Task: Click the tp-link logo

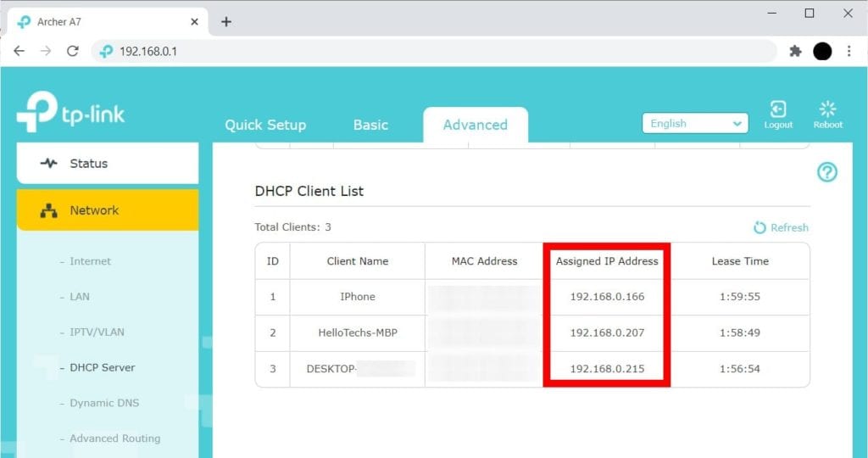Action: (71, 113)
